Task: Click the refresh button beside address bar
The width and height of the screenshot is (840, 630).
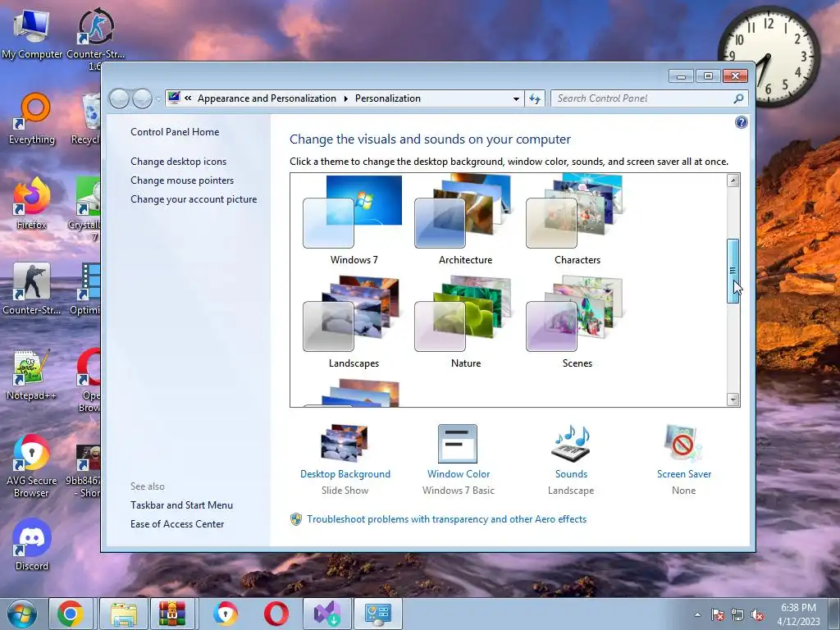Action: pos(535,98)
